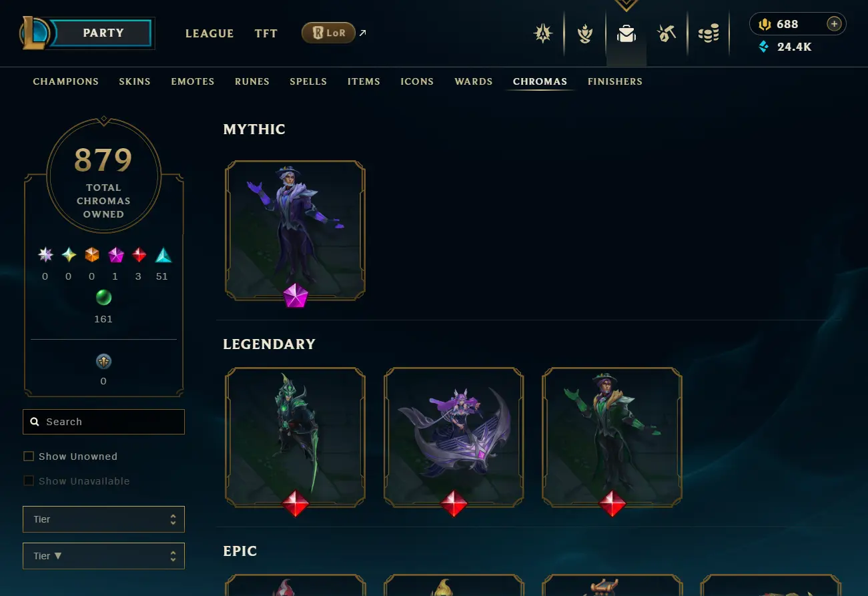Open the Tier ▼ sorting dropdown
Viewport: 868px width, 596px height.
(103, 556)
